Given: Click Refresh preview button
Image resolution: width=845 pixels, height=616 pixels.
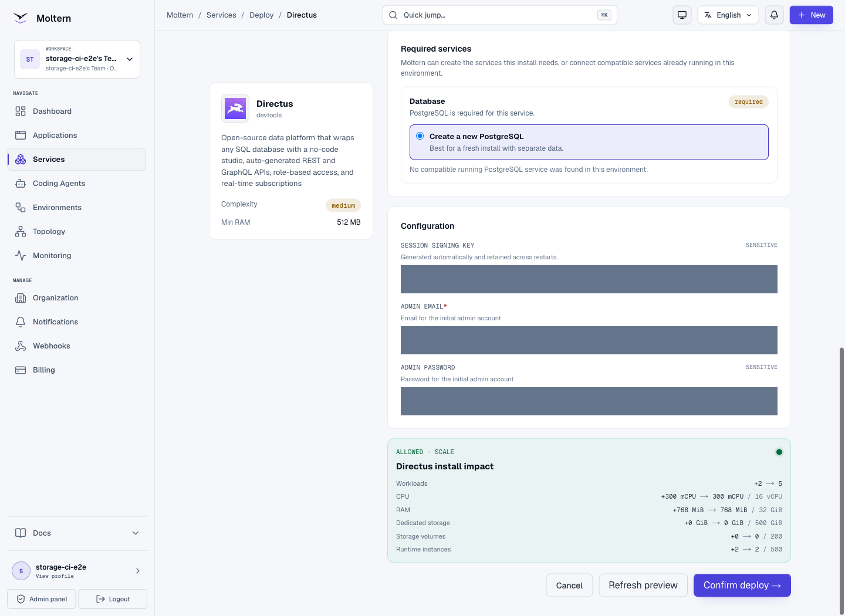Looking at the screenshot, I should [x=643, y=585].
